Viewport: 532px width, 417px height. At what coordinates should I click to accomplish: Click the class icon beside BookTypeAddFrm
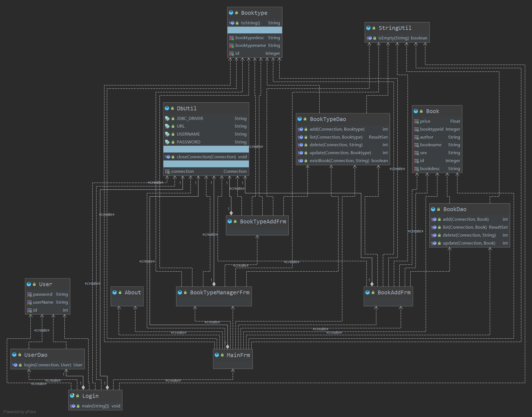[230, 221]
